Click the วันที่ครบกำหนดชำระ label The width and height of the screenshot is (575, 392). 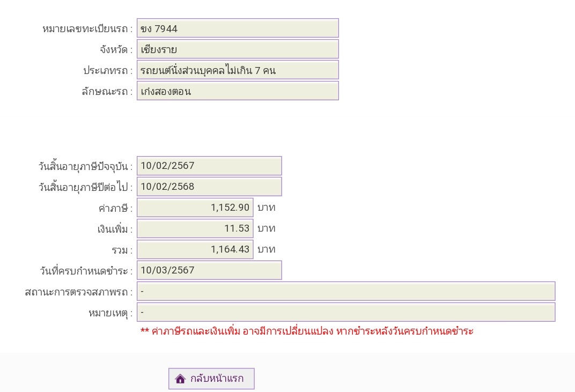pyautogui.click(x=86, y=271)
